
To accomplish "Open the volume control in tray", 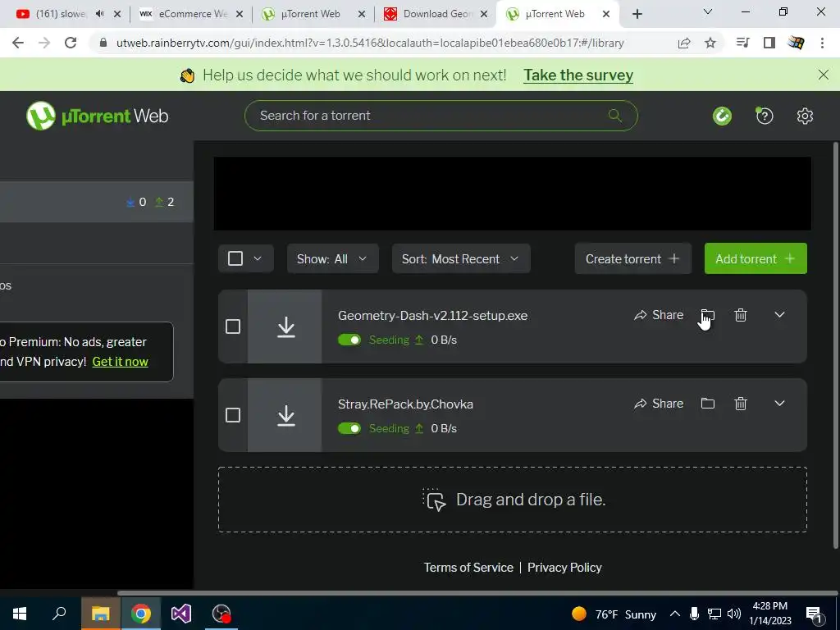I will click(734, 614).
